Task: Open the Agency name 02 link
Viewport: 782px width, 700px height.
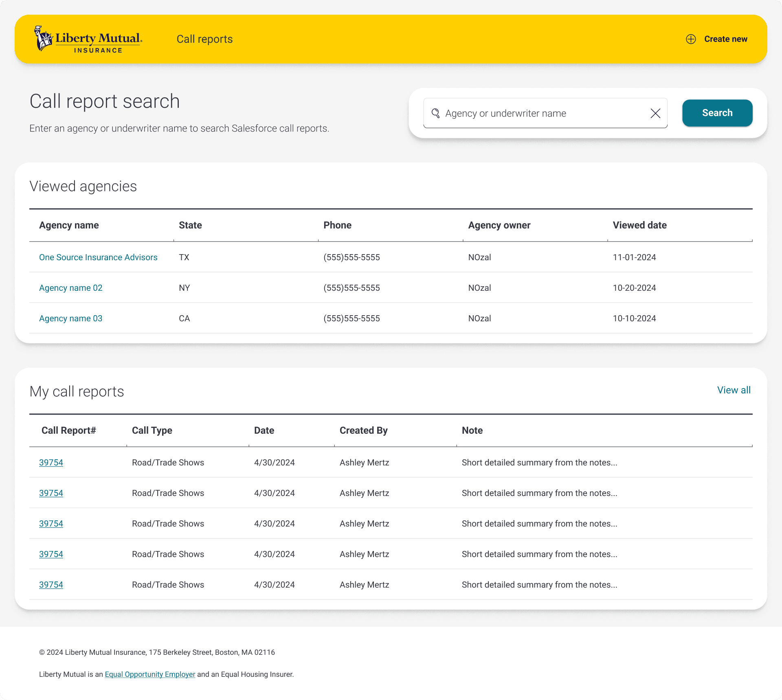Action: pos(70,288)
